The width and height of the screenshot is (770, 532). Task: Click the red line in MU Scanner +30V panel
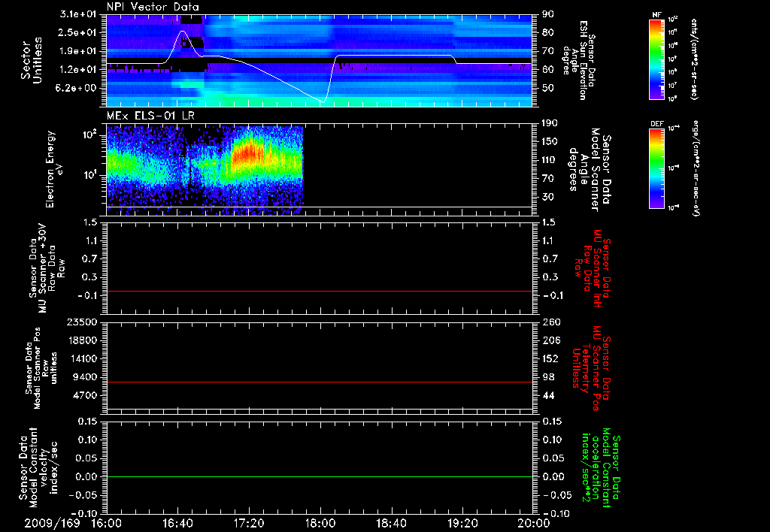320,291
